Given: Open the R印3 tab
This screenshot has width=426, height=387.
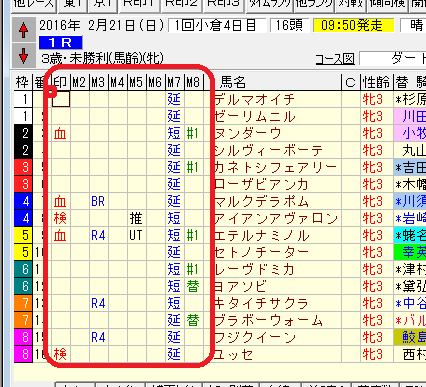Looking at the screenshot, I should click(224, 4).
